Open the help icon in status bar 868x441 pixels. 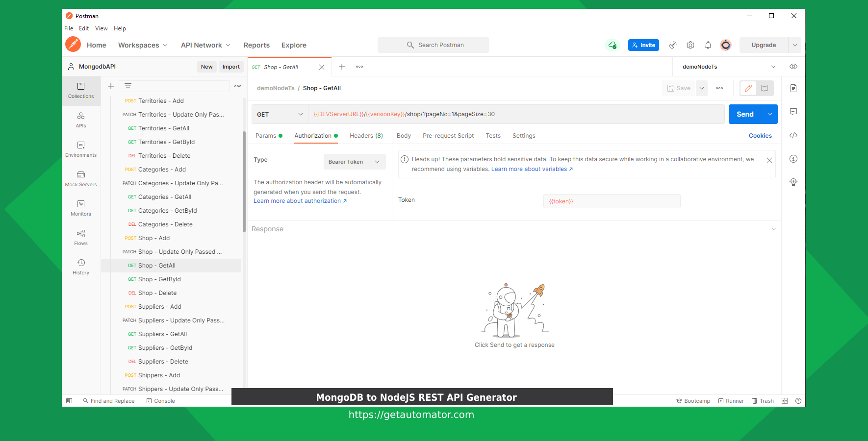[798, 401]
